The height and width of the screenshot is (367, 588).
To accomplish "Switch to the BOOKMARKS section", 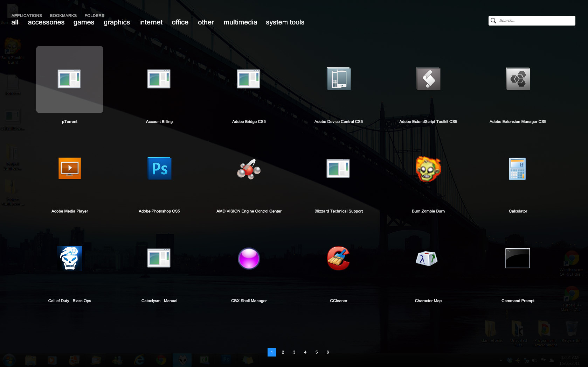I will (x=63, y=16).
